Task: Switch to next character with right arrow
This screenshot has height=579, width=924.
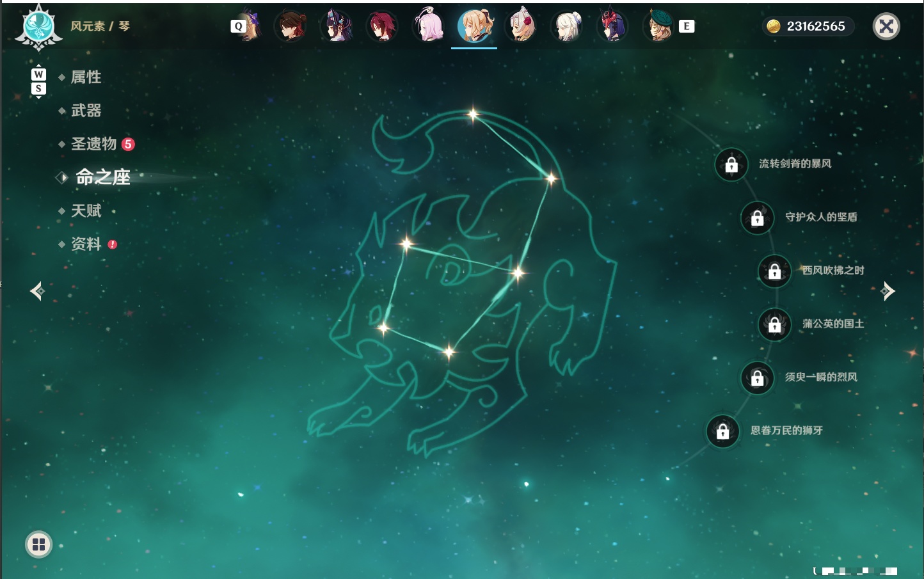Action: pyautogui.click(x=887, y=291)
